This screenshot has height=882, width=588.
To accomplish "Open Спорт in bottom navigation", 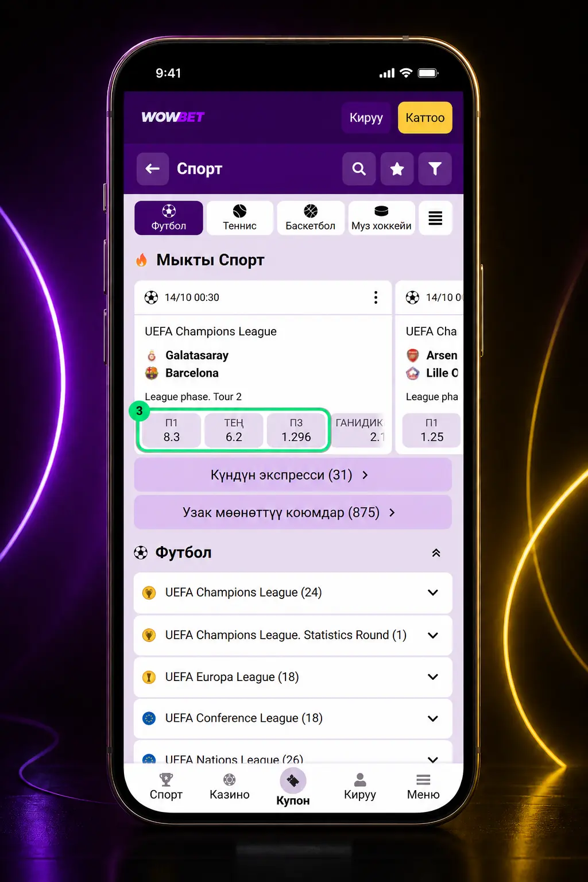I will 166,787.
